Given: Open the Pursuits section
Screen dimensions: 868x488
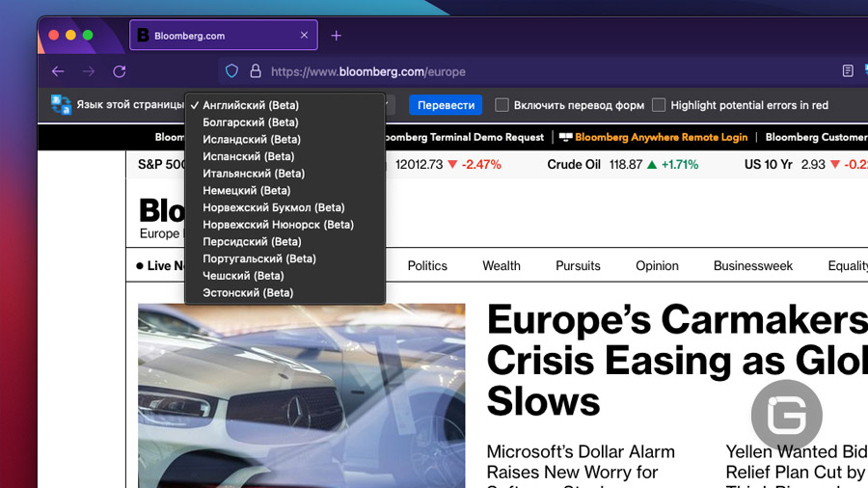Looking at the screenshot, I should point(578,266).
